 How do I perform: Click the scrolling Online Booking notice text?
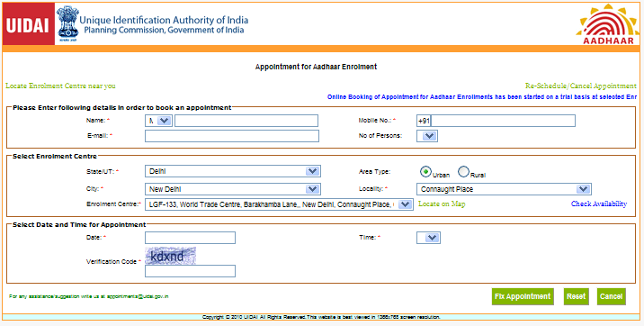(482, 97)
